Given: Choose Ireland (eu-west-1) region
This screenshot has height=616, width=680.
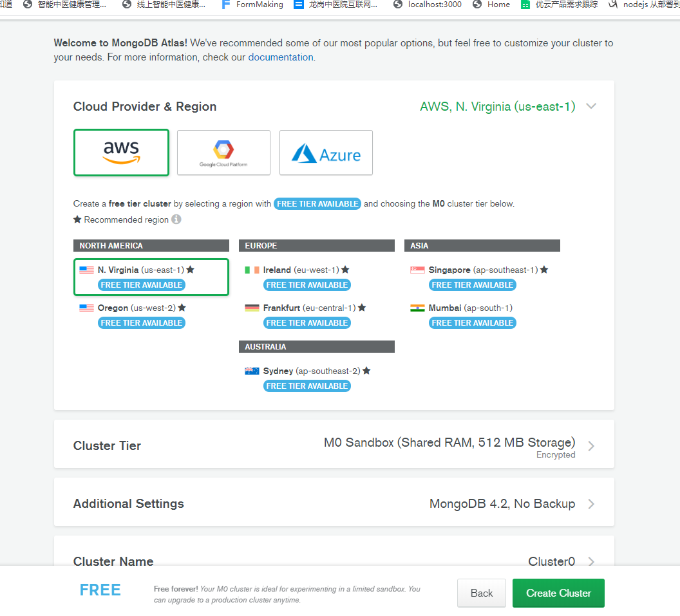Looking at the screenshot, I should pyautogui.click(x=317, y=277).
